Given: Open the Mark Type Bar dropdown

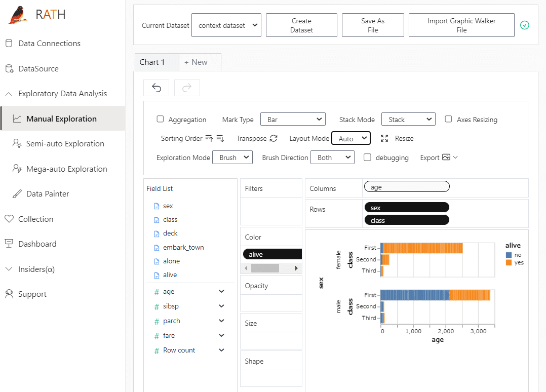Looking at the screenshot, I should coord(293,119).
